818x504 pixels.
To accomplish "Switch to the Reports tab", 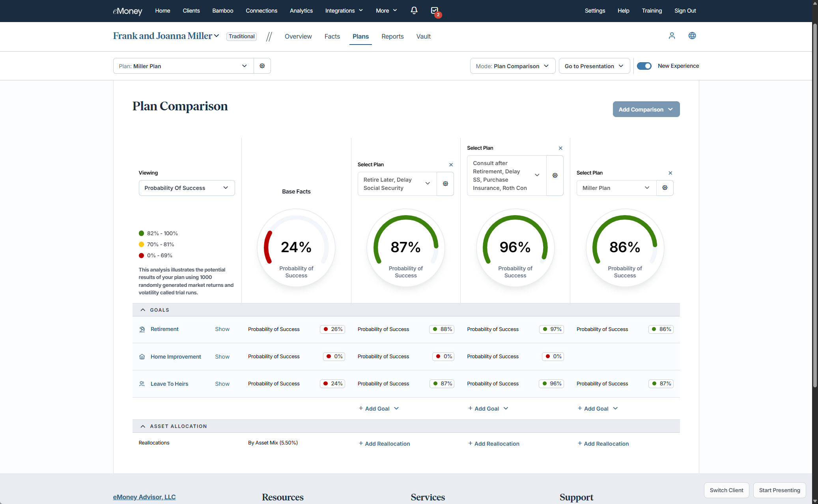I will 392,36.
